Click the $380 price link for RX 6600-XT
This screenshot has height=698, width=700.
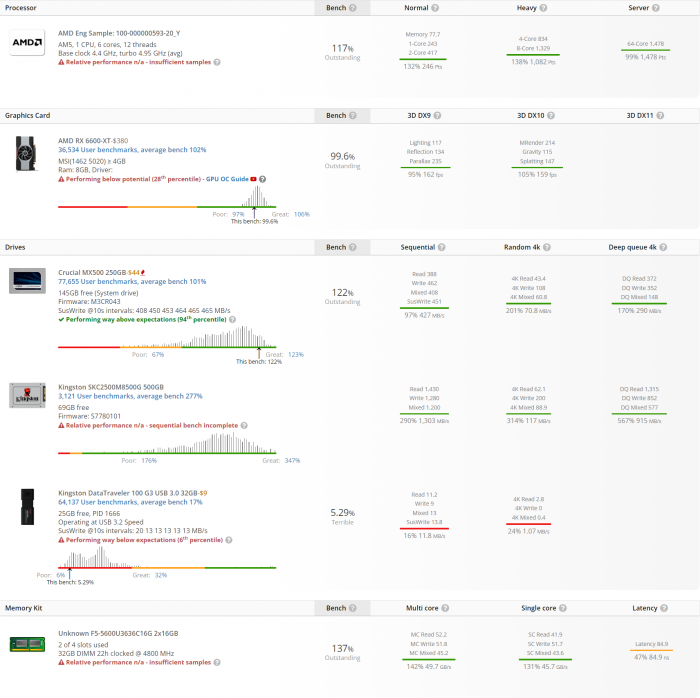tap(121, 141)
